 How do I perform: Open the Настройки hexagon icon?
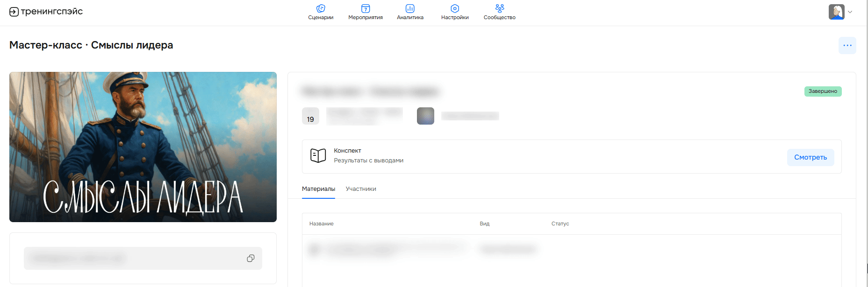[x=455, y=8]
